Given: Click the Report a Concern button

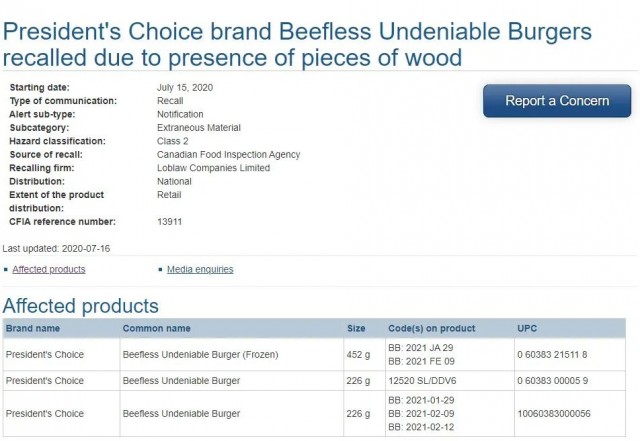Looking at the screenshot, I should click(557, 101).
